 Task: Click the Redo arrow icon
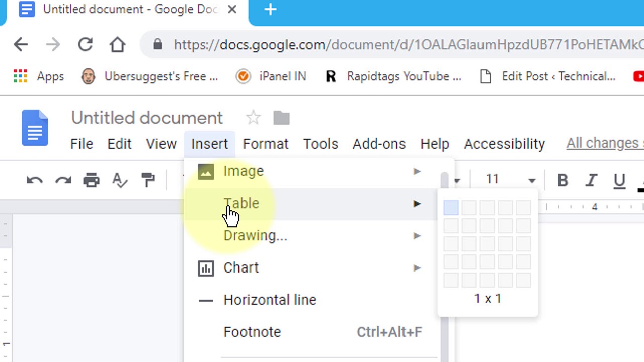63,180
